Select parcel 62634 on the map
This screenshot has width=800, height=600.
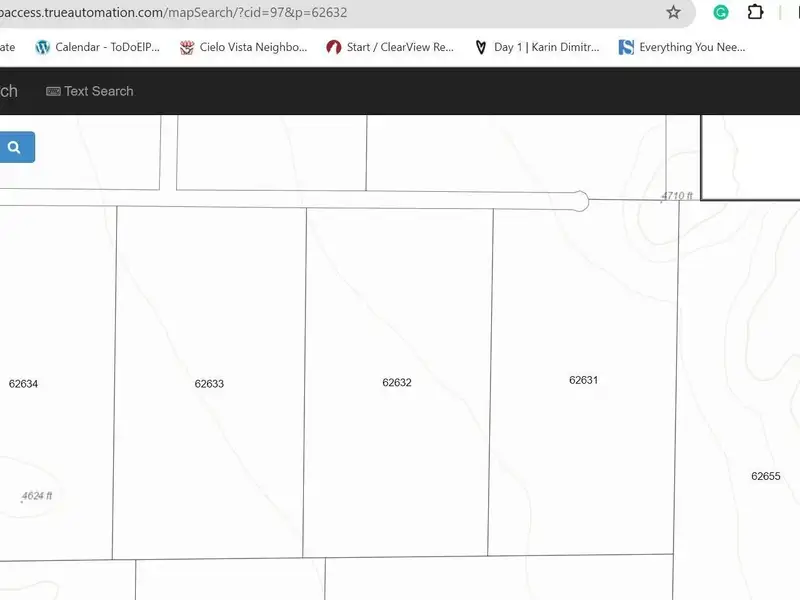pyautogui.click(x=23, y=384)
